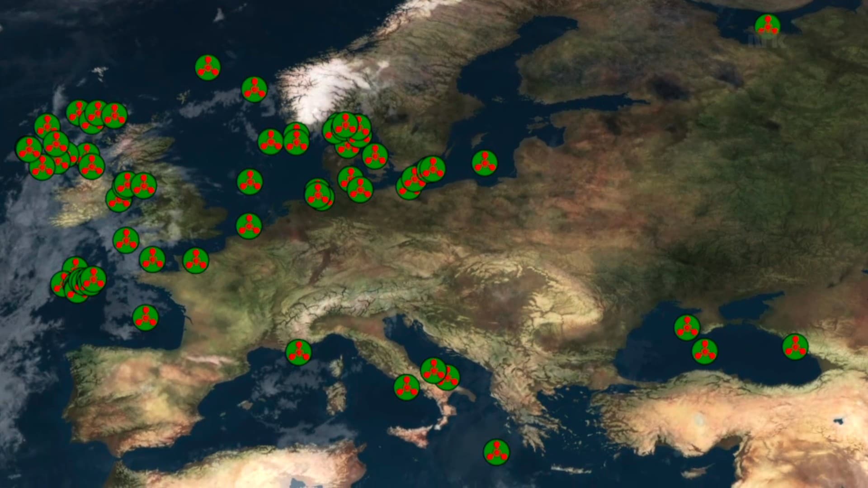Open the marker off the Cornwall coast
Screen dimensions: 868x488
[152, 259]
